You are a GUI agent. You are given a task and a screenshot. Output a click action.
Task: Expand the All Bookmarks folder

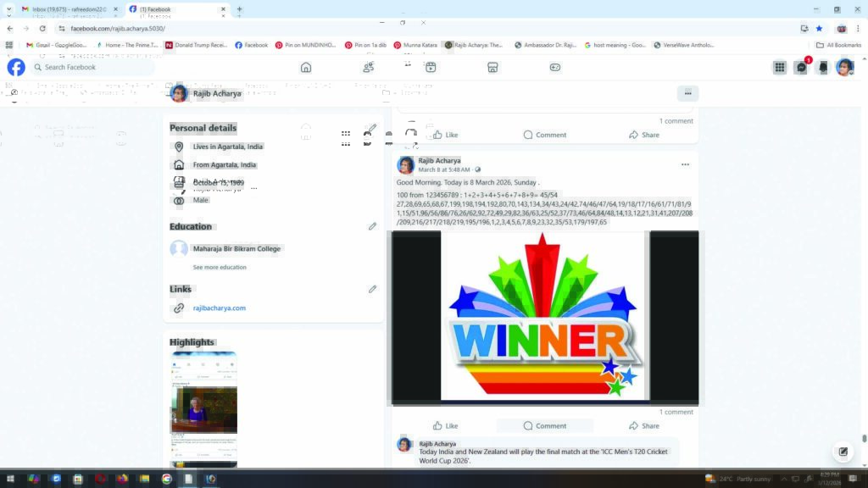click(x=838, y=45)
